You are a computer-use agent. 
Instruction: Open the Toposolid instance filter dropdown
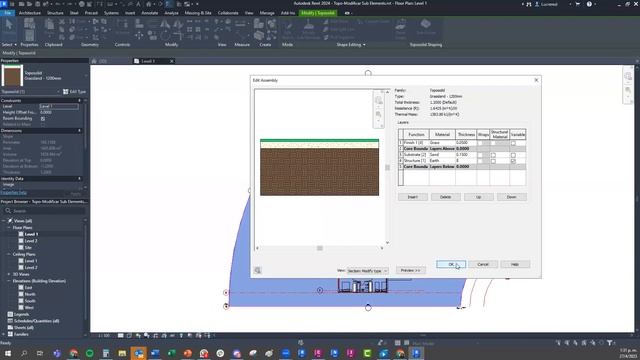pyautogui.click(x=31, y=91)
